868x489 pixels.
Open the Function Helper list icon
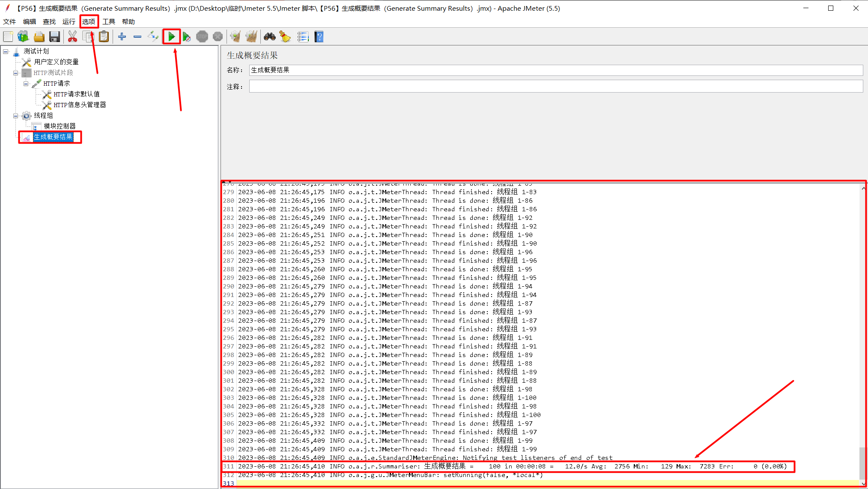303,37
